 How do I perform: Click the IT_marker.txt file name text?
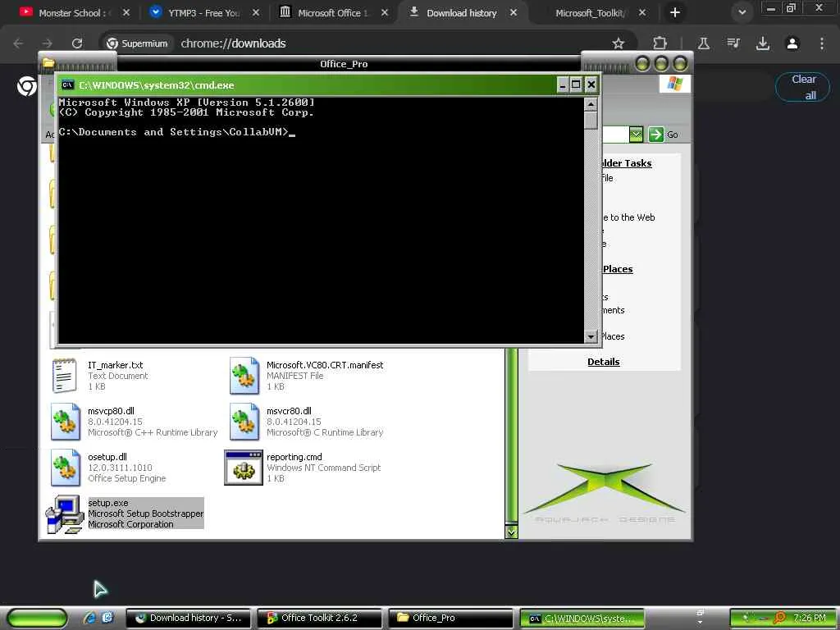115,365
